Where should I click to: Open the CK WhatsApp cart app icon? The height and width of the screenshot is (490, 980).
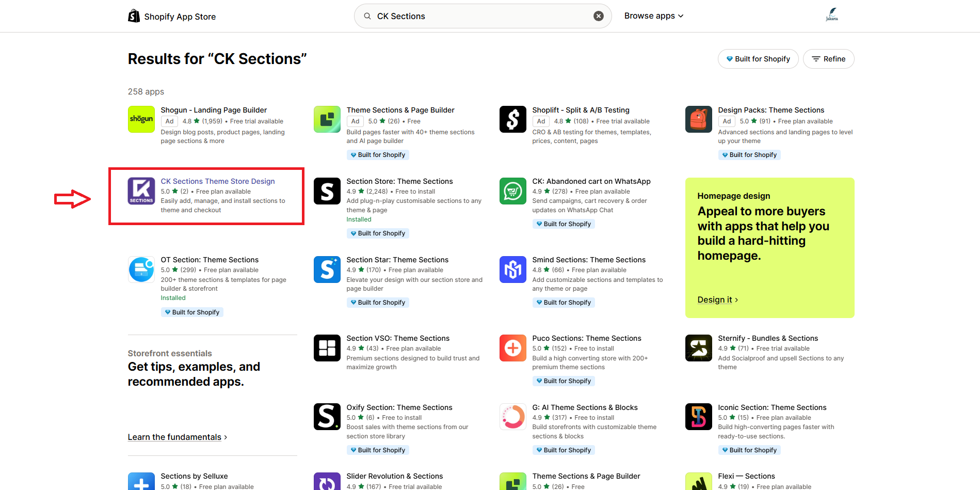[512, 191]
